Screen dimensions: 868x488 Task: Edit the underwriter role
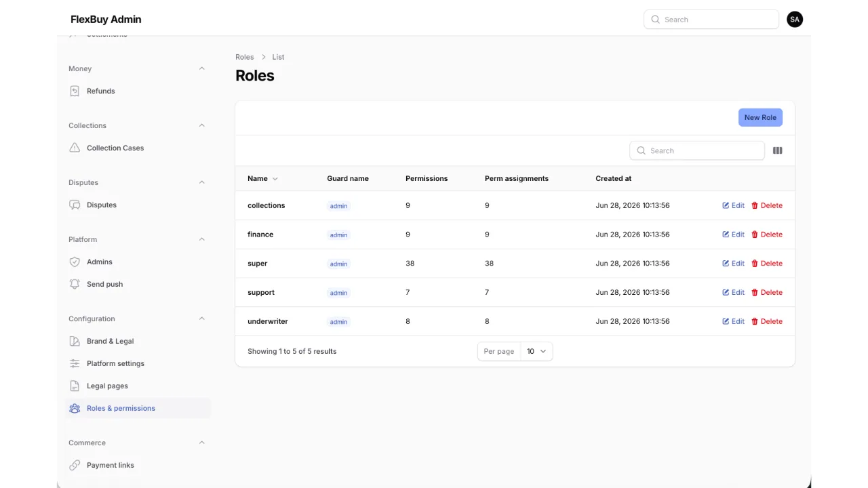(x=733, y=321)
